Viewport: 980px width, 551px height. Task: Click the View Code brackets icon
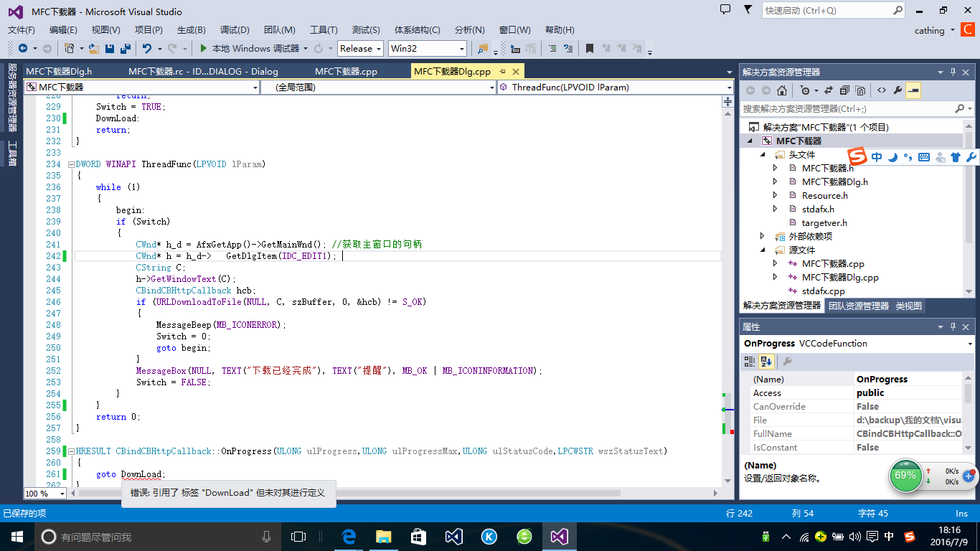882,90
